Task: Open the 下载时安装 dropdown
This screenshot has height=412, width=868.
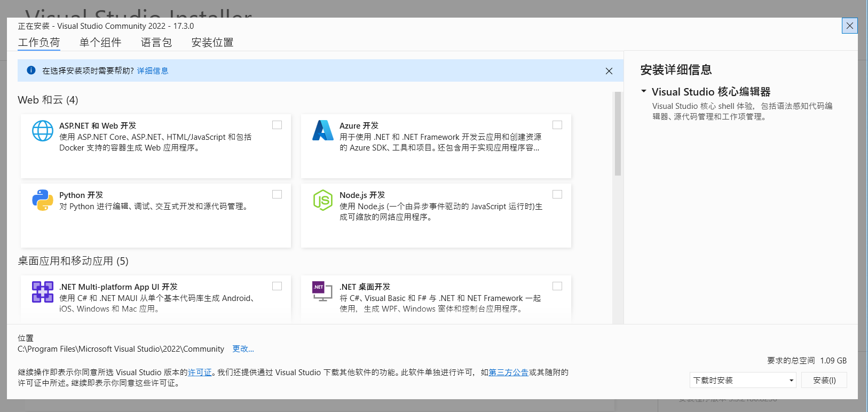Action: tap(743, 381)
